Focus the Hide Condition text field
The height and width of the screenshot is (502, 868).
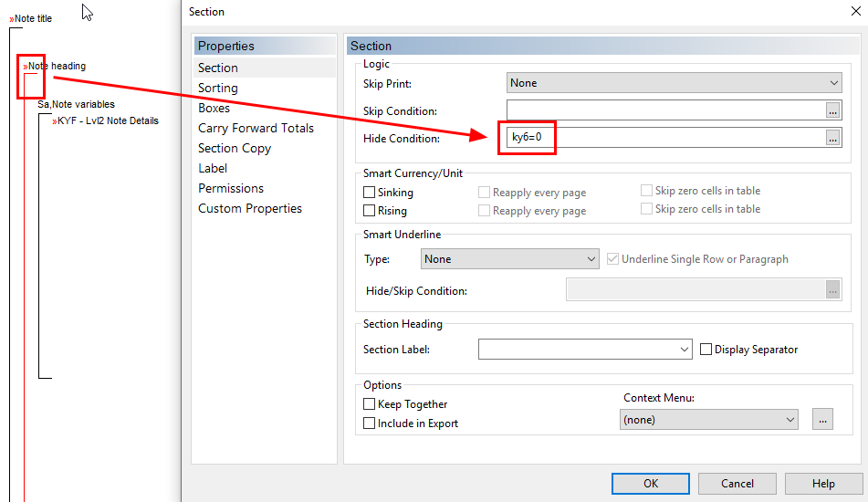click(666, 138)
